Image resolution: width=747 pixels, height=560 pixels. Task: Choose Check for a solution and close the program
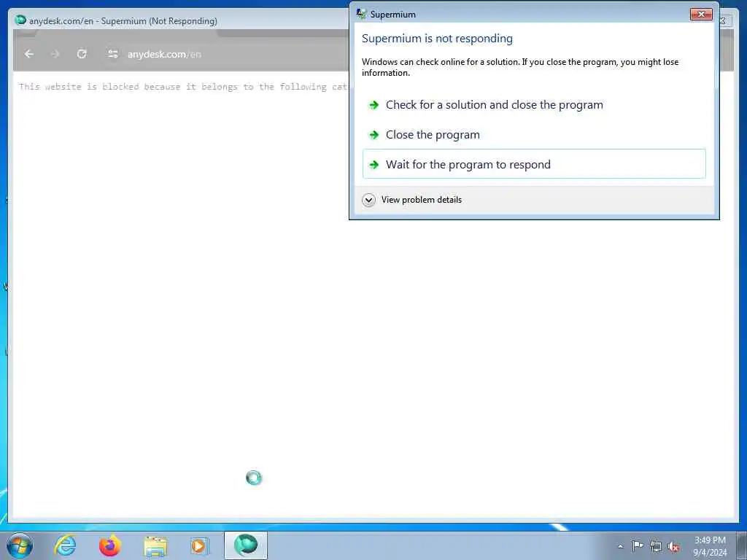(x=534, y=105)
